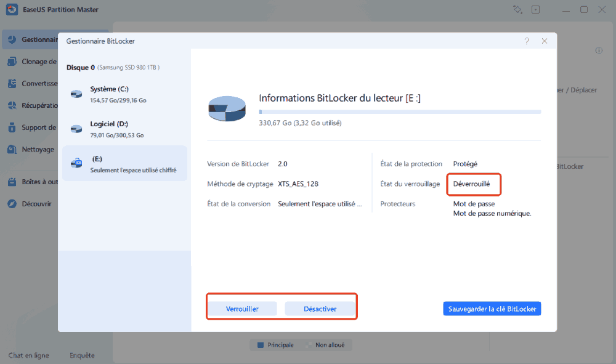616x364 pixels.
Task: Click the Non alloué legend color swatch
Action: pos(309,345)
